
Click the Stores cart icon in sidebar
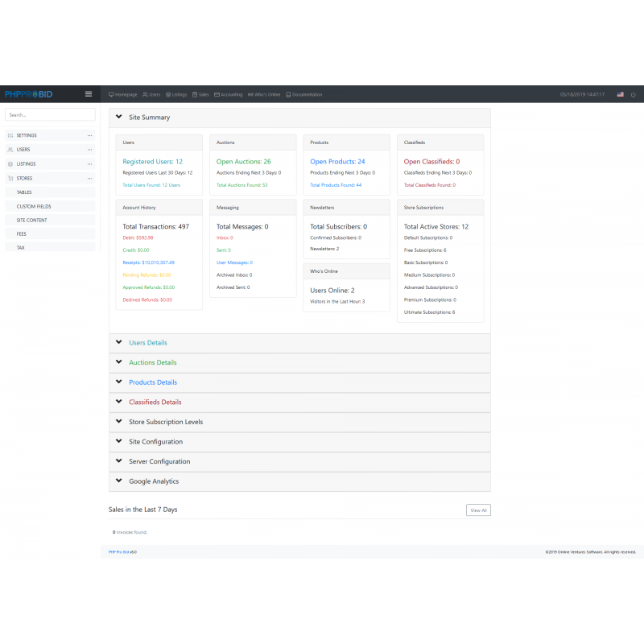(10, 178)
